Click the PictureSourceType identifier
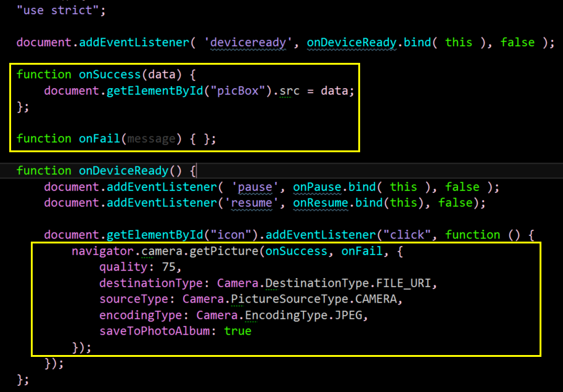The image size is (563, 392). 290,299
